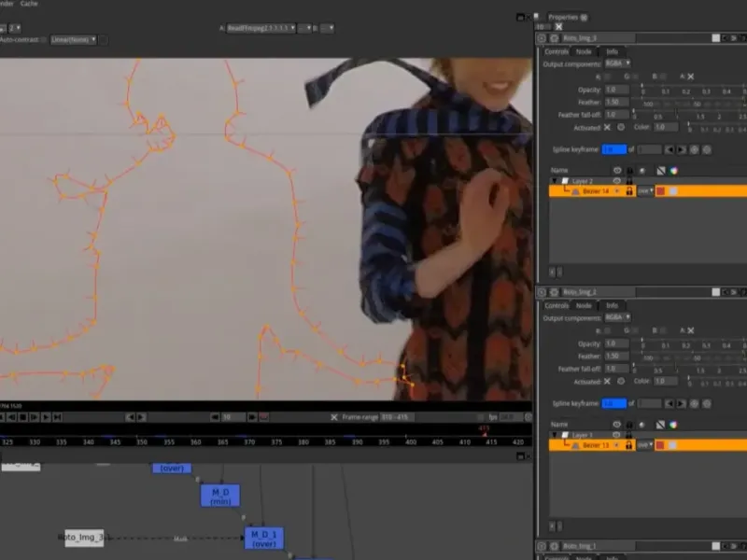This screenshot has width=747, height=560.
Task: Click the Feather value field in Roto_Img_3
Action: [617, 102]
